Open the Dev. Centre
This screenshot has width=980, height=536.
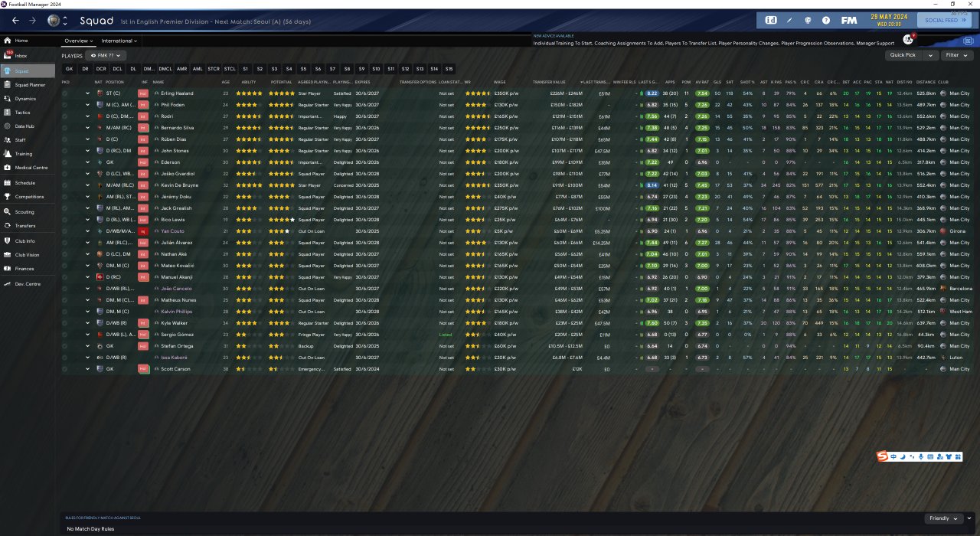tap(28, 284)
